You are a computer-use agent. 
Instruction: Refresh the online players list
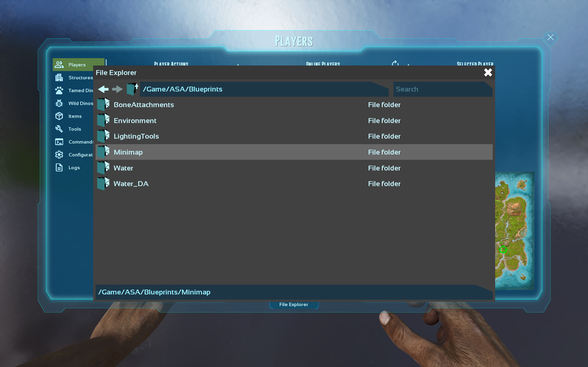tap(395, 63)
